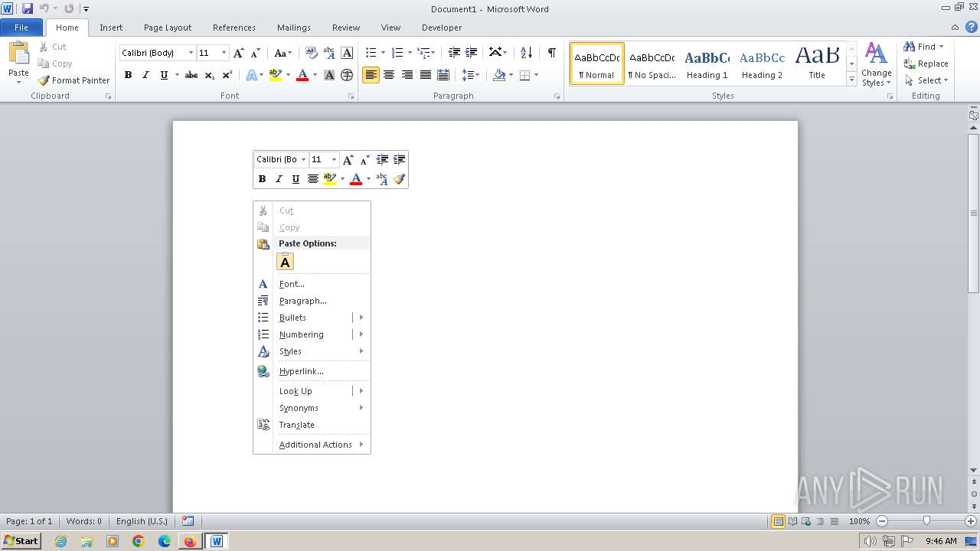Apply the Title style
The height and width of the screenshot is (551, 980).
[817, 64]
